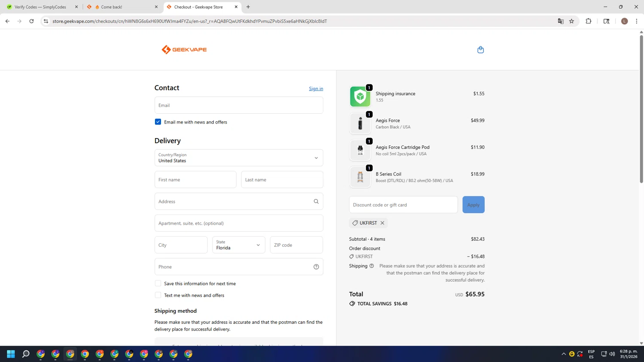Focus the Email input field

239,105
